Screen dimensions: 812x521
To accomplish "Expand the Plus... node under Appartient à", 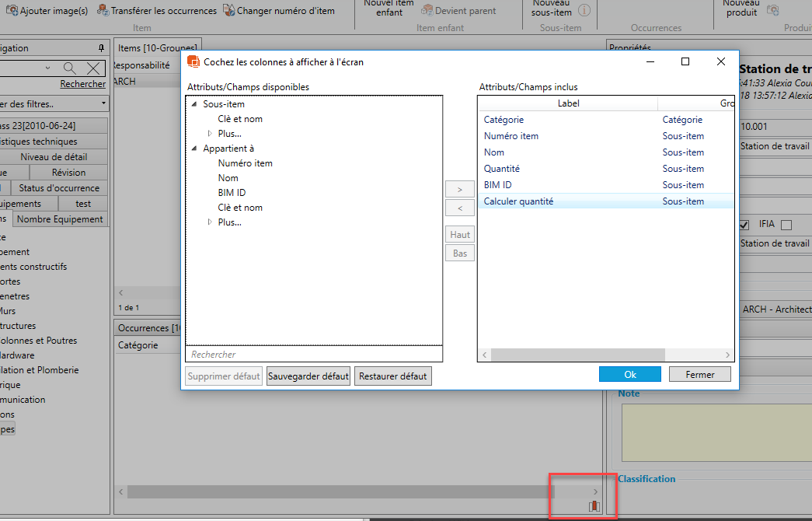I will coord(209,222).
